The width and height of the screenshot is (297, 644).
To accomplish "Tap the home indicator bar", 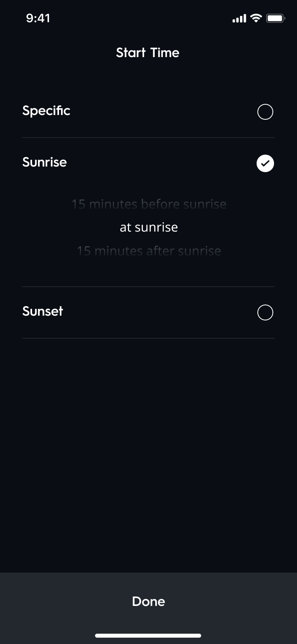I will pos(148,636).
